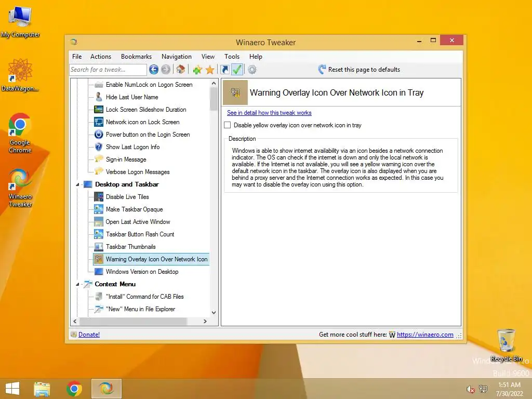Open DataWagon desktop shortcut
The height and width of the screenshot is (399, 532).
20,75
